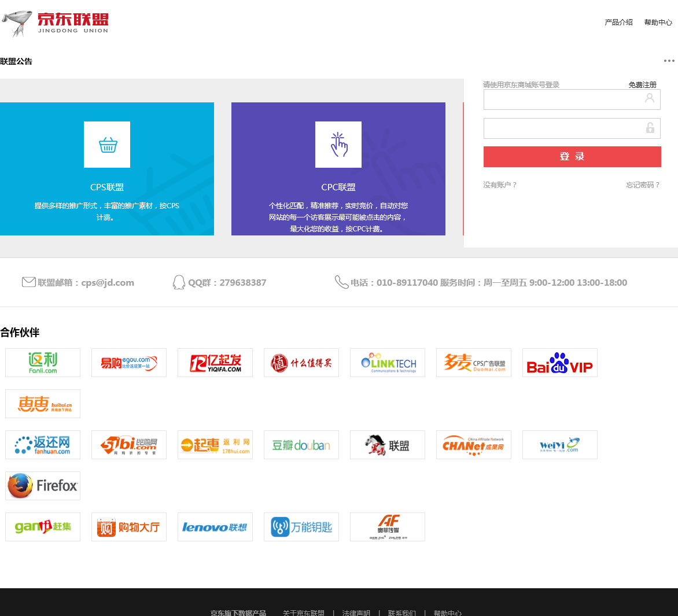The height and width of the screenshot is (616, 678).
Task: Open the 51bi 比购网 partner logo
Action: [129, 445]
